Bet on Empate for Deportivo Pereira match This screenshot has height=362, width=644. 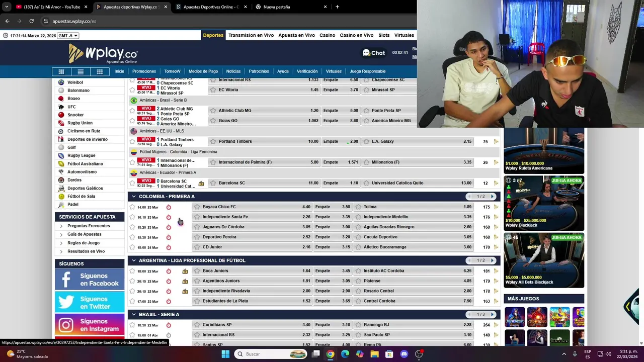(333, 237)
